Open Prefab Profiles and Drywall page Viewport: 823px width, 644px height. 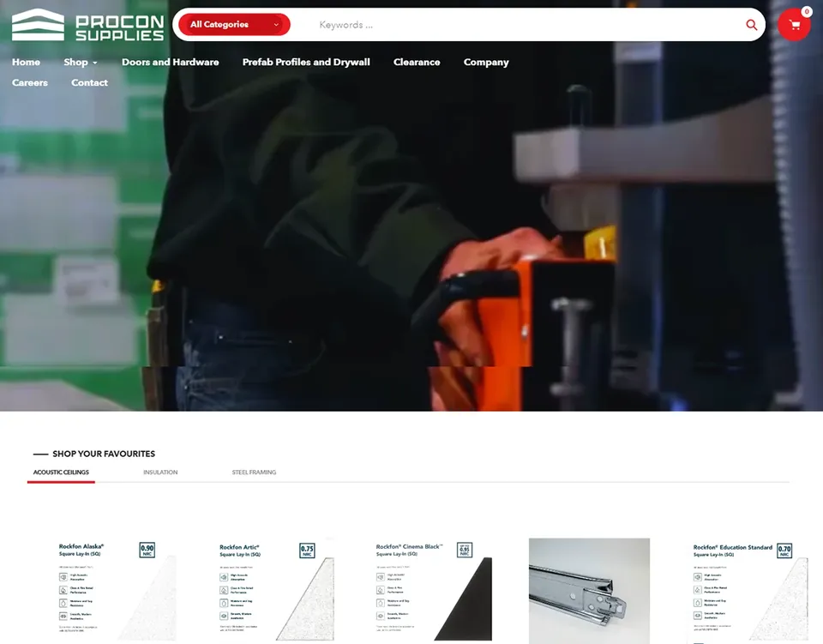(306, 62)
